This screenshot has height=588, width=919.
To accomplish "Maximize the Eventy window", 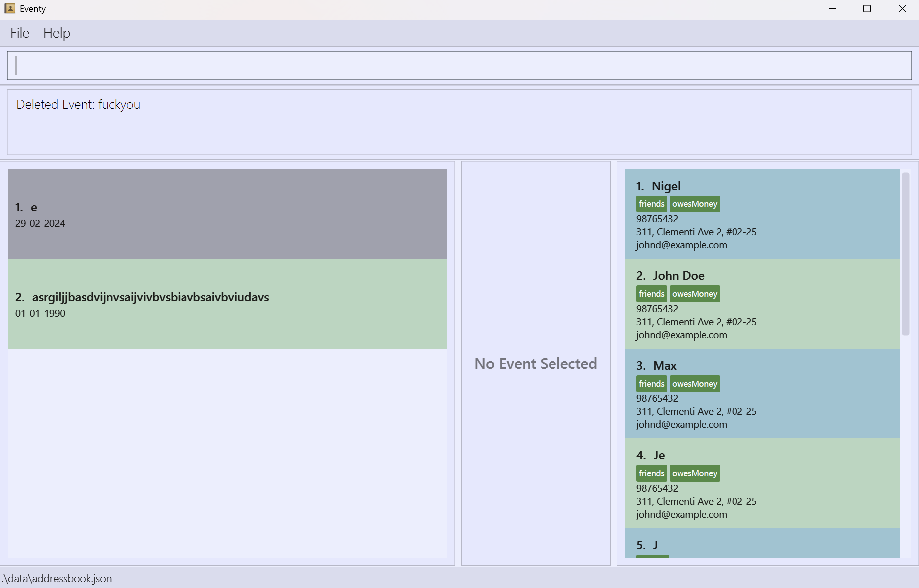I will point(867,9).
